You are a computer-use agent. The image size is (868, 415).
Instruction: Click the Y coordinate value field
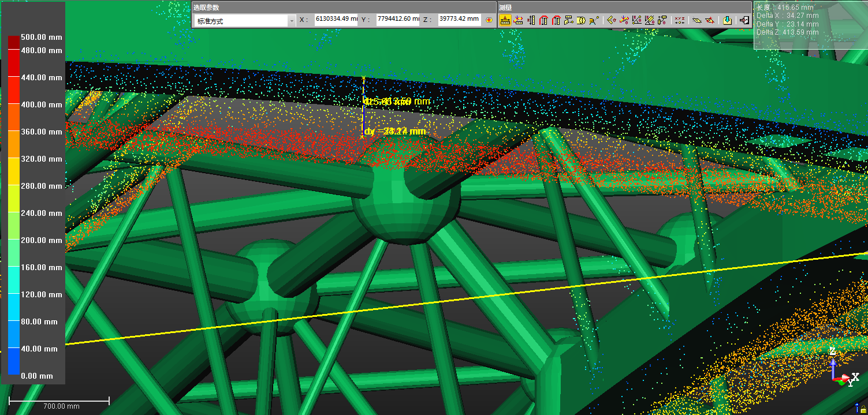pyautogui.click(x=397, y=20)
